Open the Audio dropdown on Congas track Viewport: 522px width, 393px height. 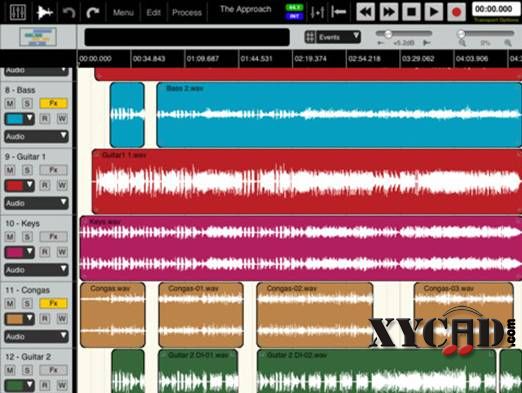coord(36,336)
